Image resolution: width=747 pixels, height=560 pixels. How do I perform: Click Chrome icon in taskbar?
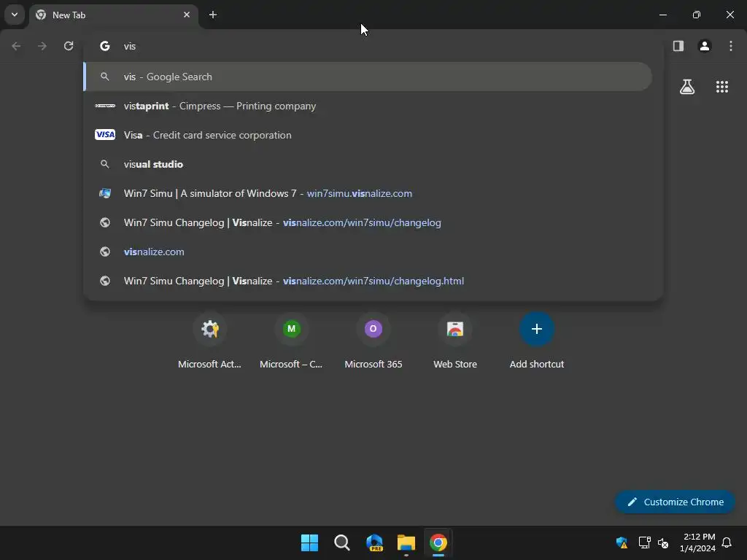click(x=438, y=542)
